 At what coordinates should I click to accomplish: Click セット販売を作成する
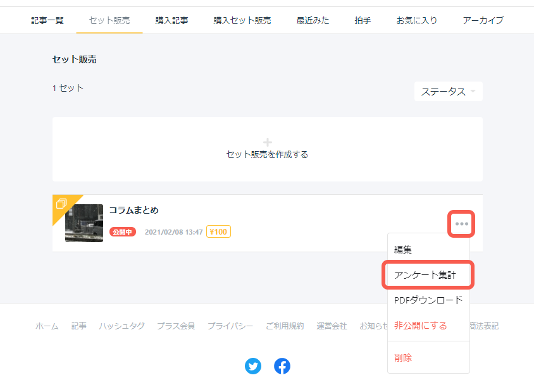(x=268, y=154)
